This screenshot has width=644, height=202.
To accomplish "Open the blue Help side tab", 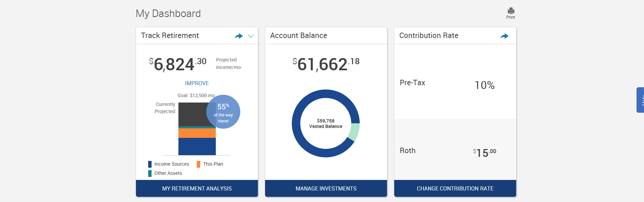I will 640,100.
